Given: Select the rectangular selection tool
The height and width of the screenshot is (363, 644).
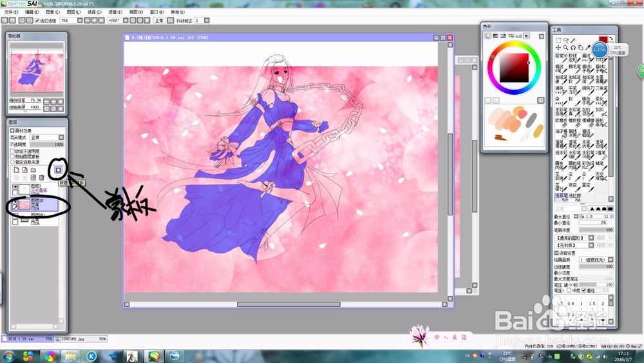Looking at the screenshot, I should pyautogui.click(x=558, y=40).
